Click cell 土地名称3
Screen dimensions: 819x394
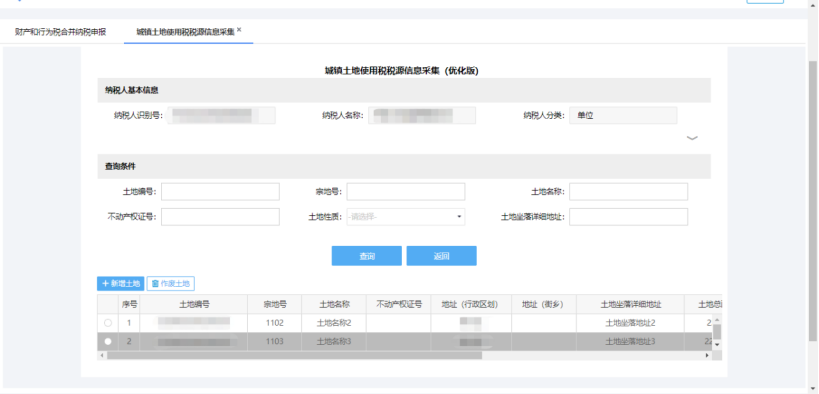tap(334, 341)
